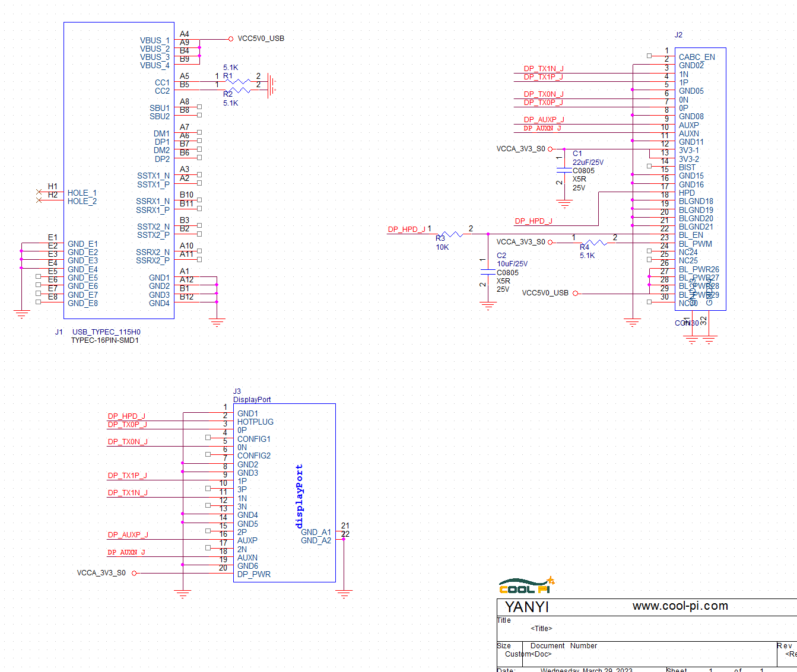797x672 pixels.
Task: Select the C2 10uF capacitor symbol
Action: coord(488,272)
